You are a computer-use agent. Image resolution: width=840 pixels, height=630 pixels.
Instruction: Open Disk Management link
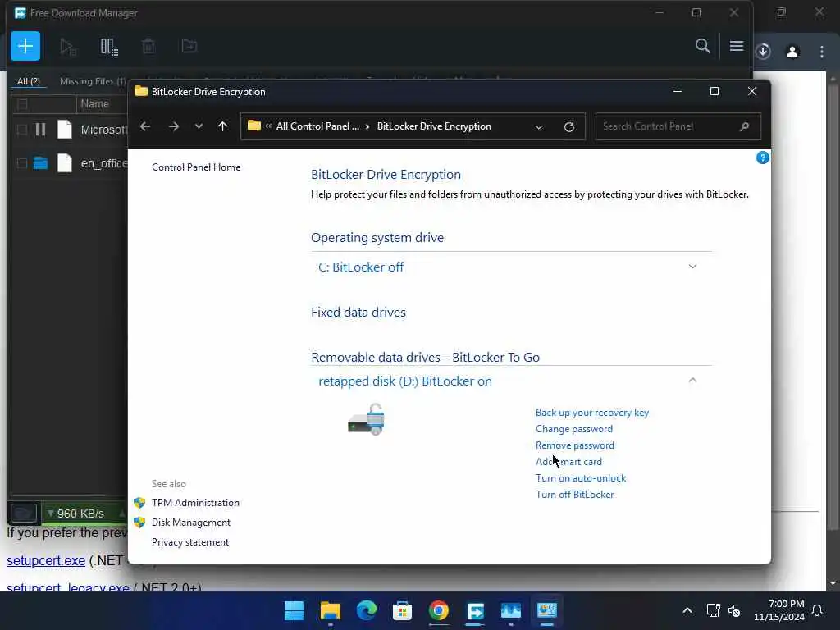point(190,523)
